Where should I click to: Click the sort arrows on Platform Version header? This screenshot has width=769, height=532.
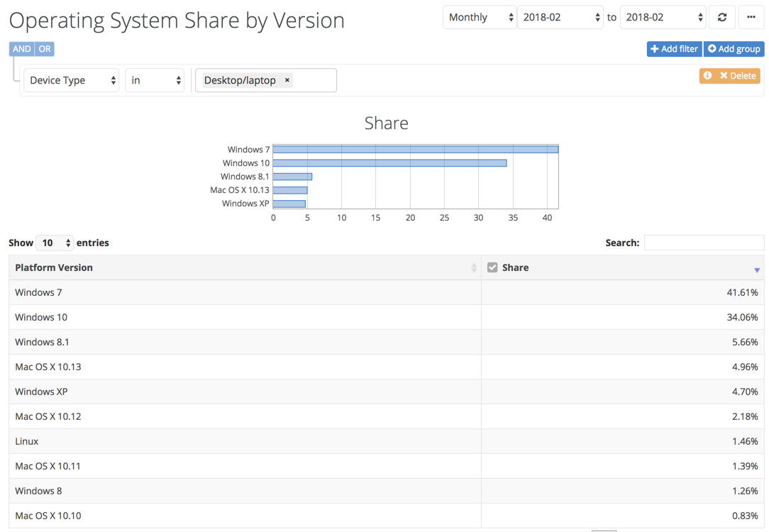tap(475, 267)
